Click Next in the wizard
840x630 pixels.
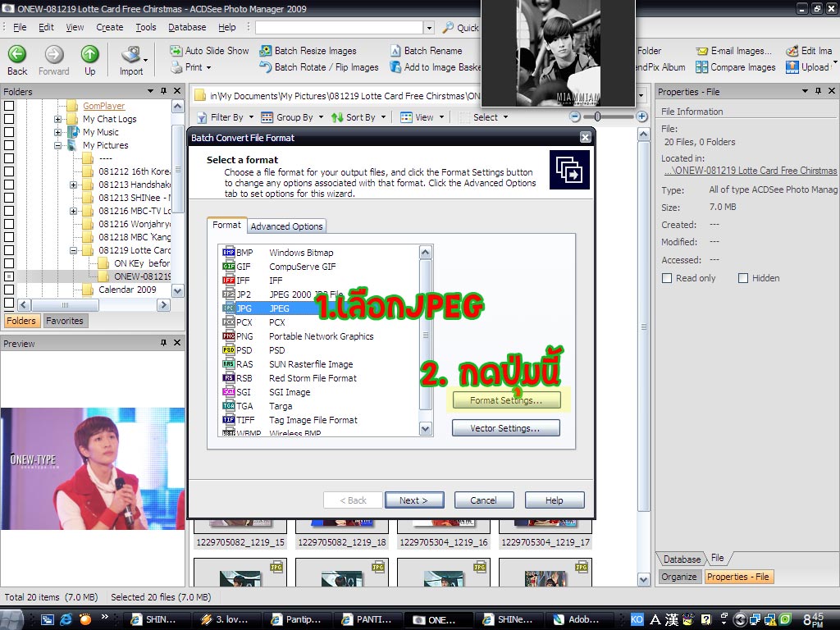pos(414,500)
